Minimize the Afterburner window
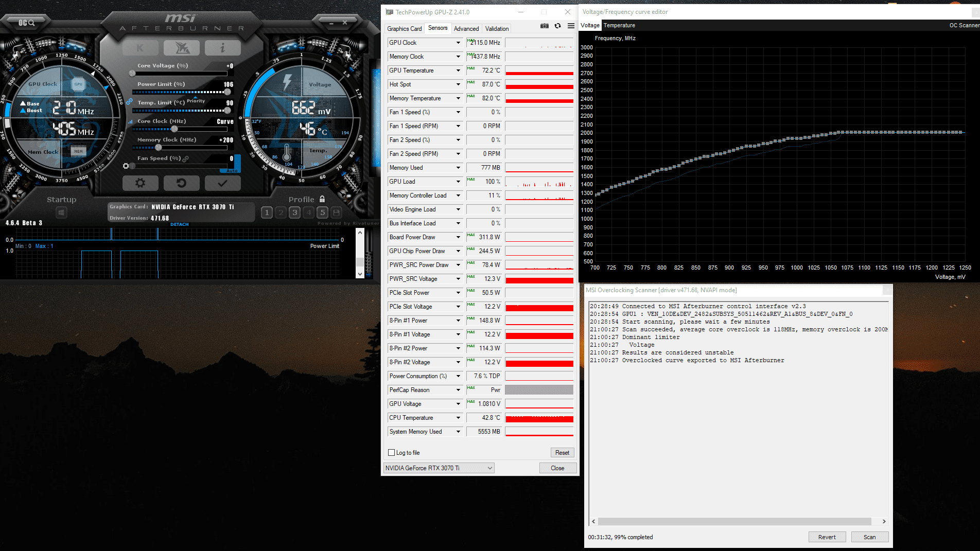The image size is (980, 551). point(331,23)
